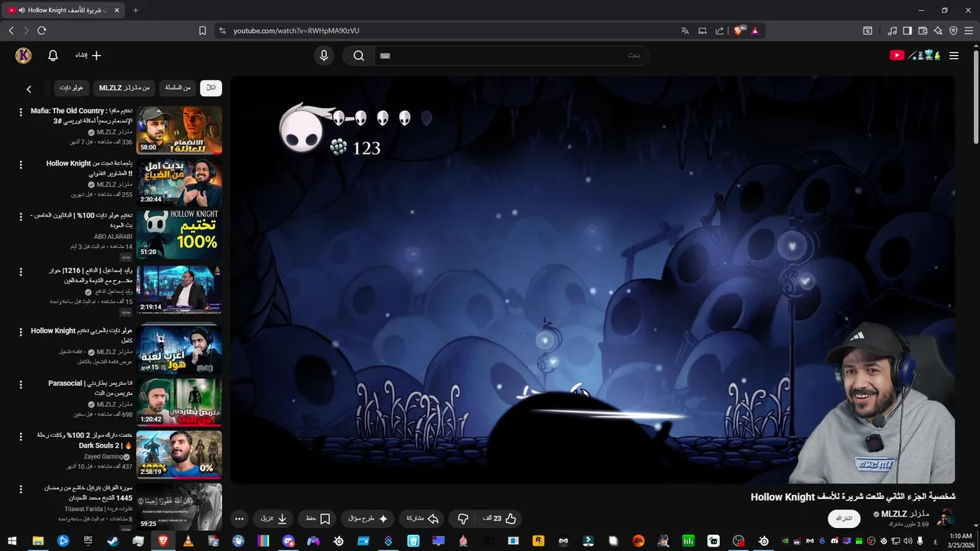Open Brave Leo AI sparkle icon
This screenshot has height=551, width=980.
pyautogui.click(x=938, y=31)
